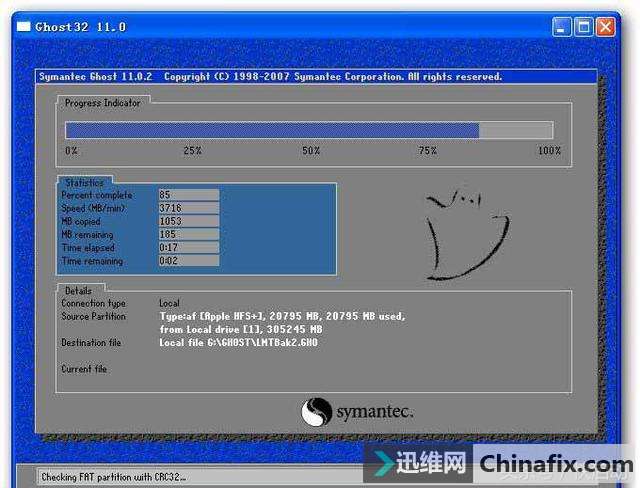
Task: Click the 'MB copied' label
Action: click(81, 221)
